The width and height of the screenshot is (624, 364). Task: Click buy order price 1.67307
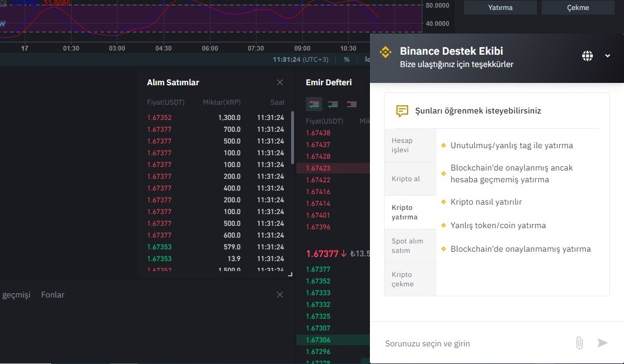pyautogui.click(x=318, y=328)
